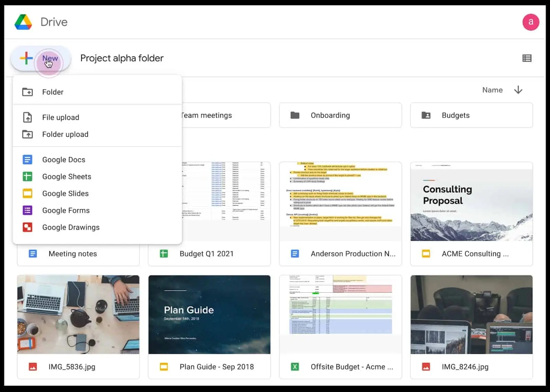This screenshot has width=550, height=392.
Task: Click the Sheets icon next to Budget Q1 2021
Action: click(163, 254)
